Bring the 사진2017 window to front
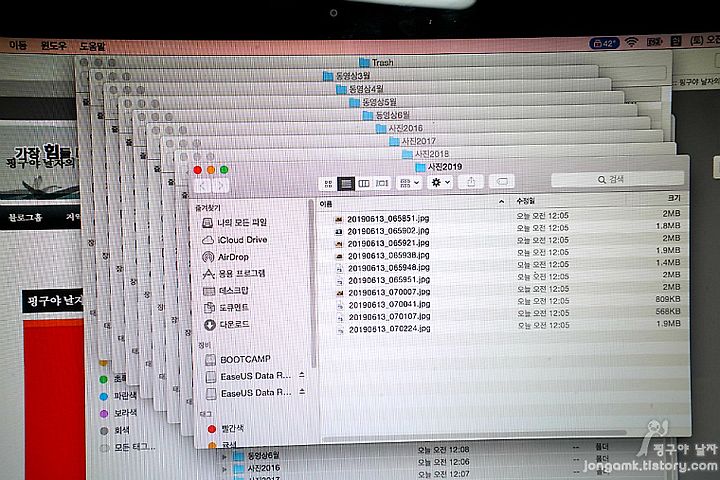 pyautogui.click(x=412, y=141)
